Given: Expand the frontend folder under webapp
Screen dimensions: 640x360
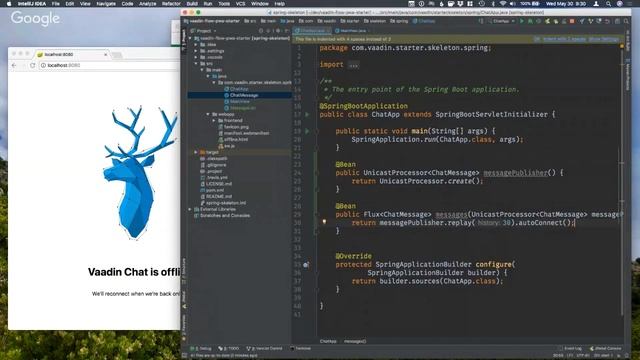Looking at the screenshot, I should click(x=214, y=121).
